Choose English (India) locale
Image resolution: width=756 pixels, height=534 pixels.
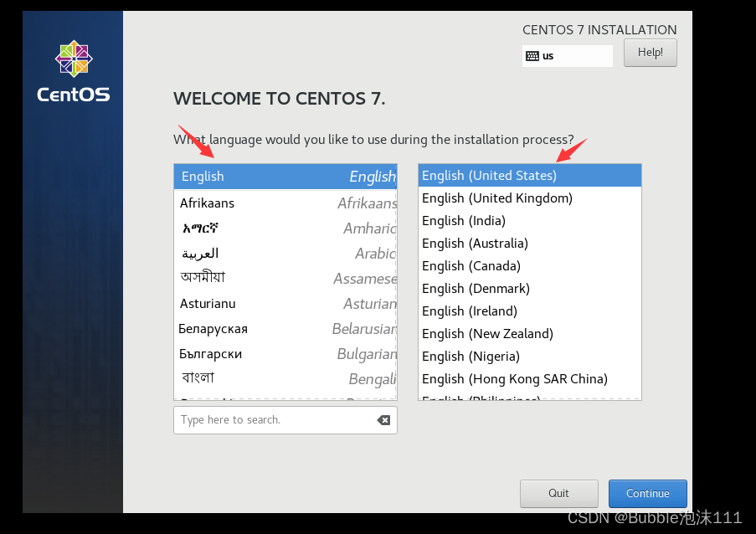tap(530, 221)
